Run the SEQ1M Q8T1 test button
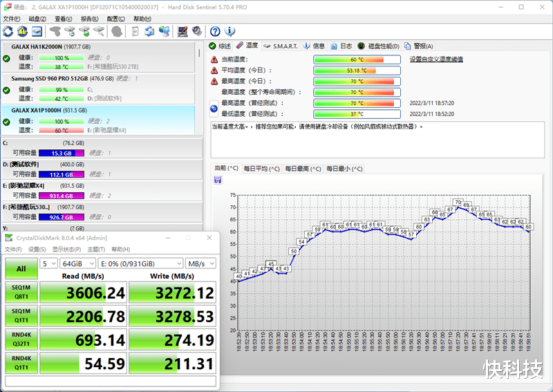553x392 pixels. pyautogui.click(x=21, y=292)
